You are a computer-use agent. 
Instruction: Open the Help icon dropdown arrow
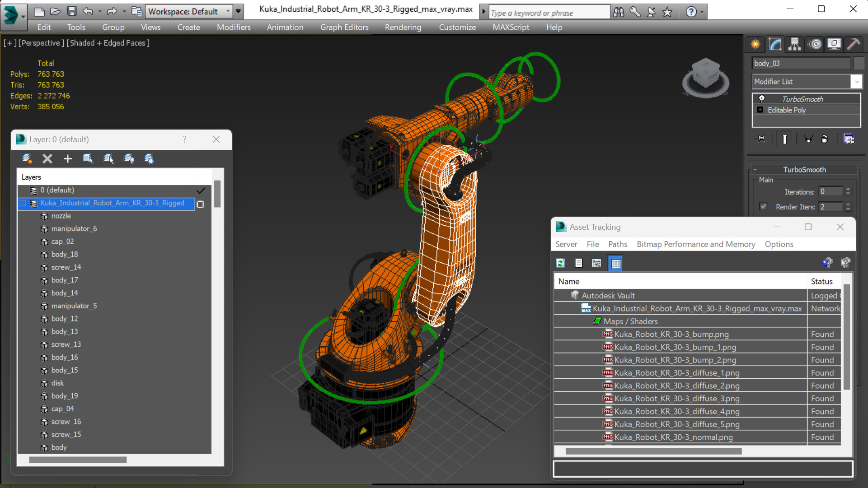[702, 12]
